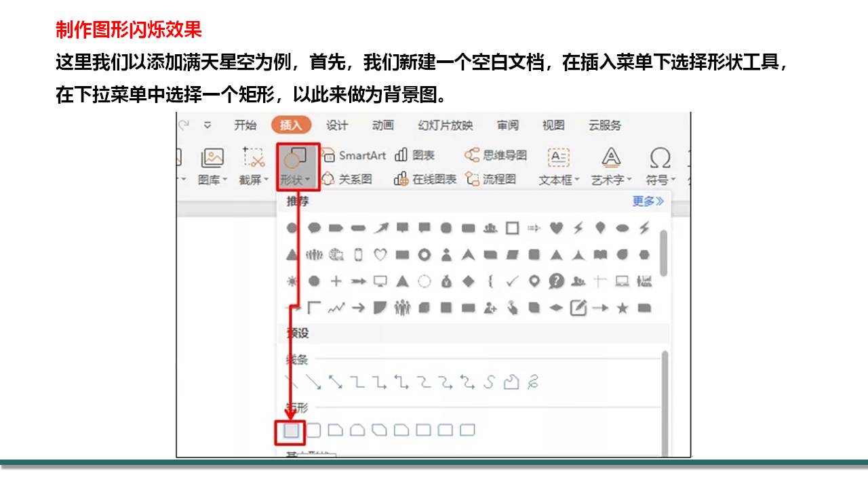This screenshot has width=868, height=488.
Task: Insert a SmartArt graphic
Action: pos(354,155)
